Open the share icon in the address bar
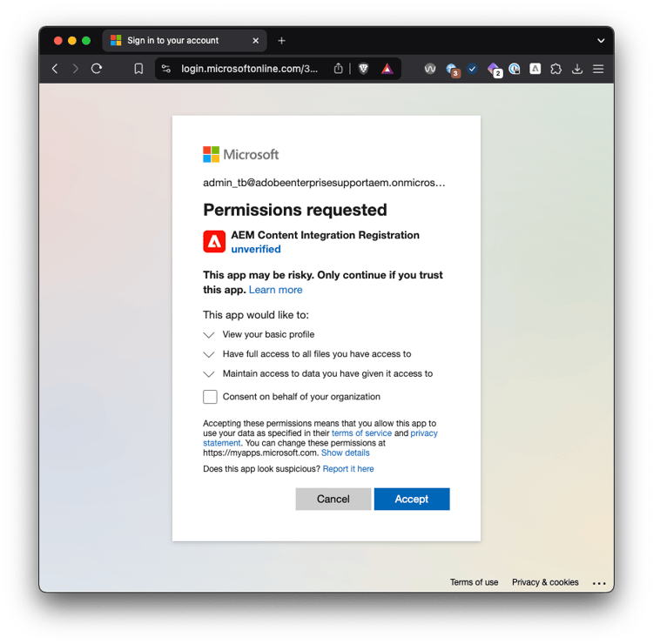Viewport: 653px width, 644px height. point(338,68)
